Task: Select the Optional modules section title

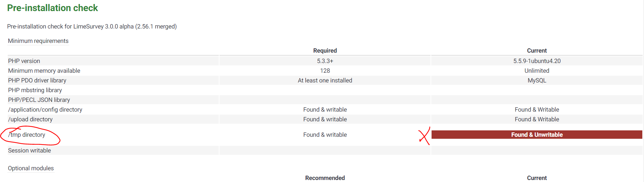Action: click(31, 168)
